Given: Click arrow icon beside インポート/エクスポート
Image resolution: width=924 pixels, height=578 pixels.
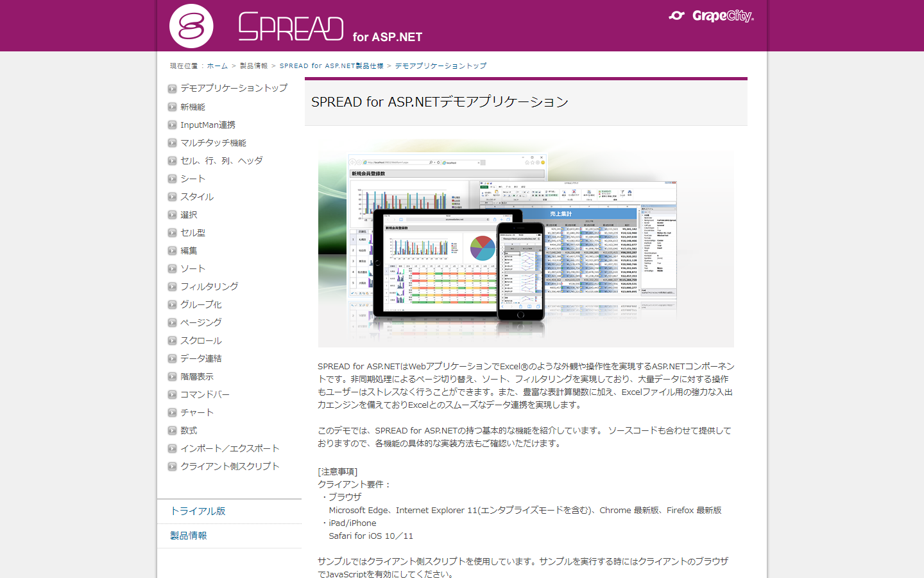Looking at the screenshot, I should (x=172, y=448).
